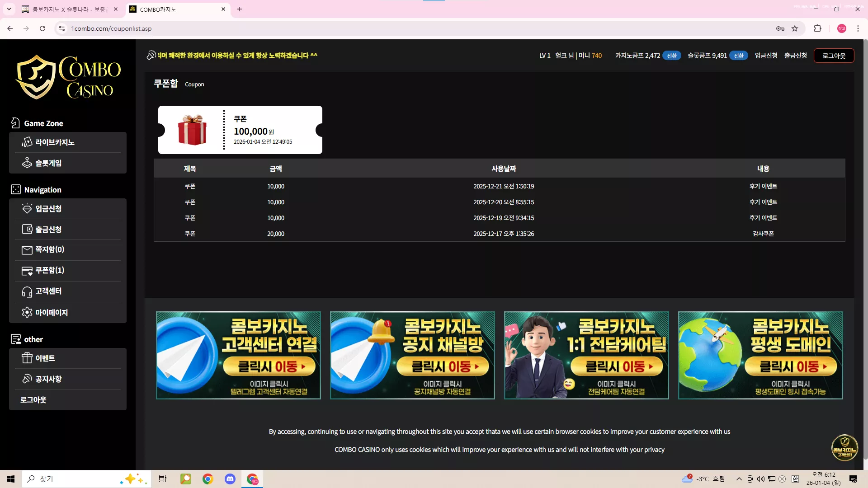Image resolution: width=868 pixels, height=488 pixels.
Task: Open the 1:1 전담케어팀 banner
Action: (586, 355)
